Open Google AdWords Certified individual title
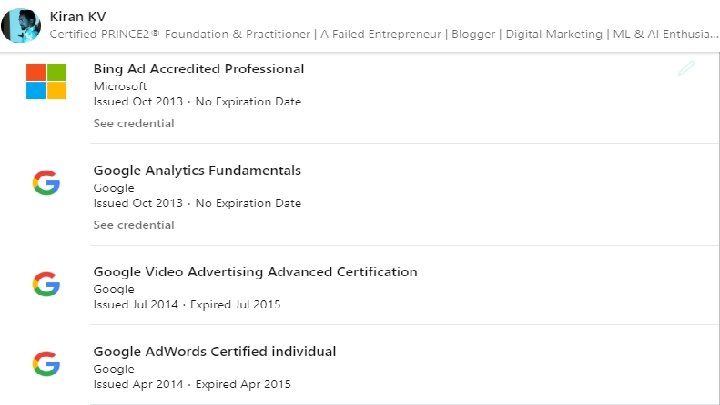The image size is (720, 405). coord(214,351)
